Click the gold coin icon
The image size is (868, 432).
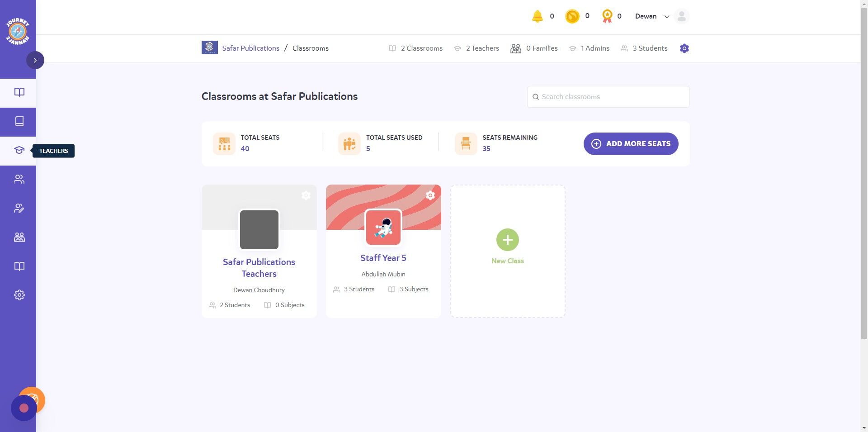(572, 16)
